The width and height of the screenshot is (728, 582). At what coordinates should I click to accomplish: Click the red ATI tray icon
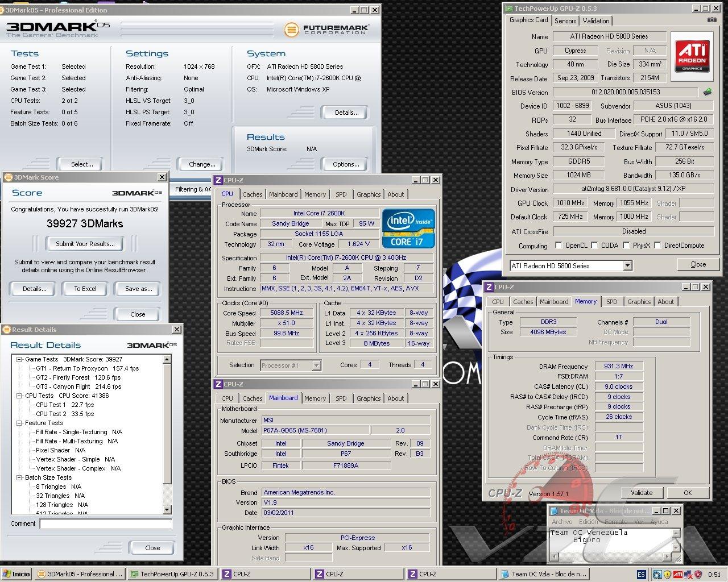click(677, 575)
